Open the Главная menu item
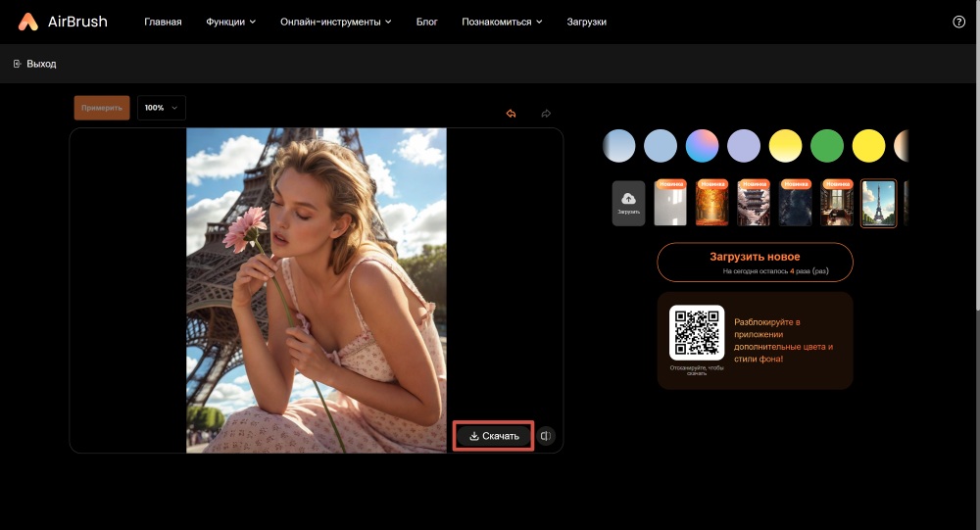 (x=163, y=22)
